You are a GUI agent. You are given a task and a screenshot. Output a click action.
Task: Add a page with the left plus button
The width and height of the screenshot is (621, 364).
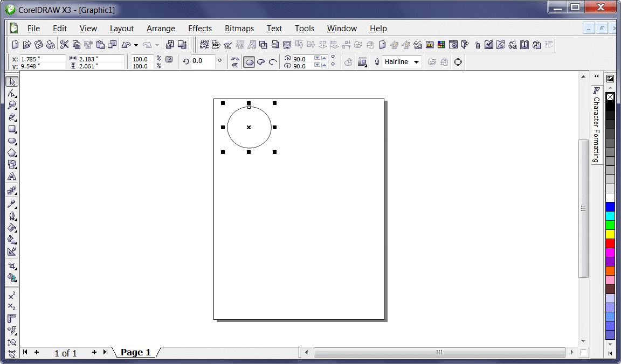coord(37,352)
